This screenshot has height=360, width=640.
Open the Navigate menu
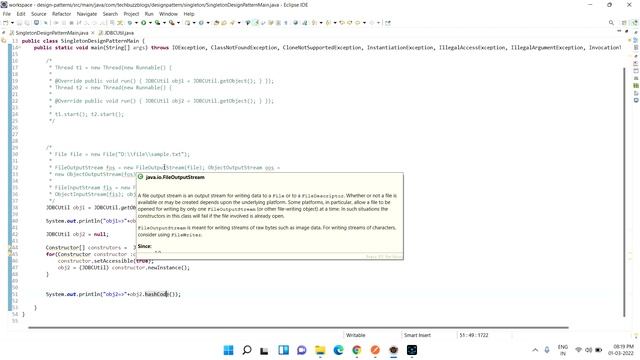click(x=87, y=14)
